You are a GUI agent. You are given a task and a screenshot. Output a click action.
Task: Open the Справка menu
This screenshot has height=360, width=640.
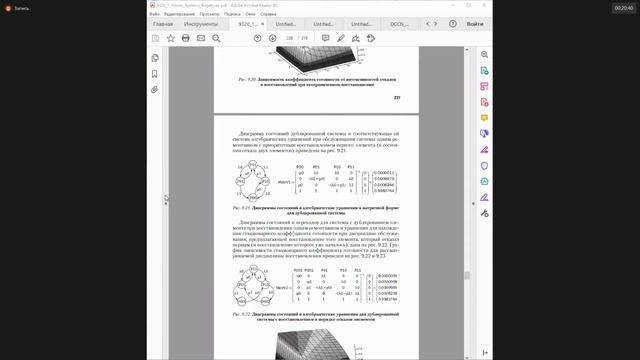point(268,14)
